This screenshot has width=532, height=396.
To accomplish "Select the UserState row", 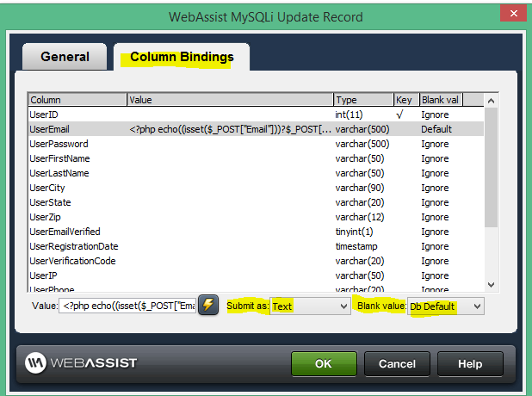I will coord(256,202).
